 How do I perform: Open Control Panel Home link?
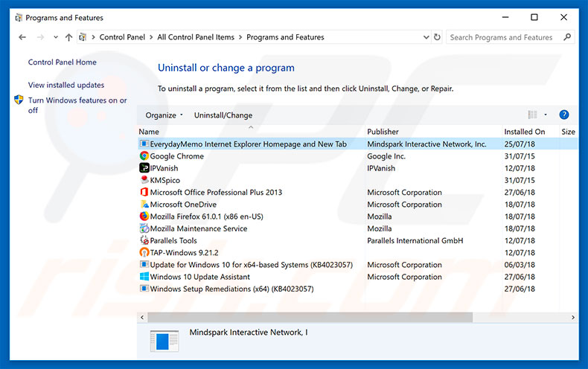click(63, 62)
